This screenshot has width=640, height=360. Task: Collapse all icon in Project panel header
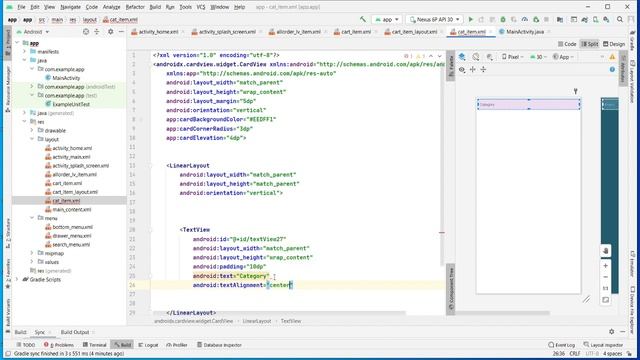[x=97, y=31]
